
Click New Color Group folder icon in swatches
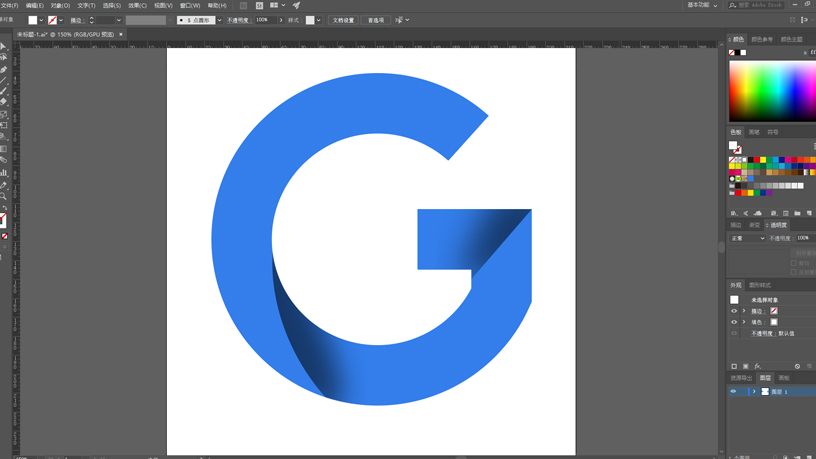pos(797,213)
